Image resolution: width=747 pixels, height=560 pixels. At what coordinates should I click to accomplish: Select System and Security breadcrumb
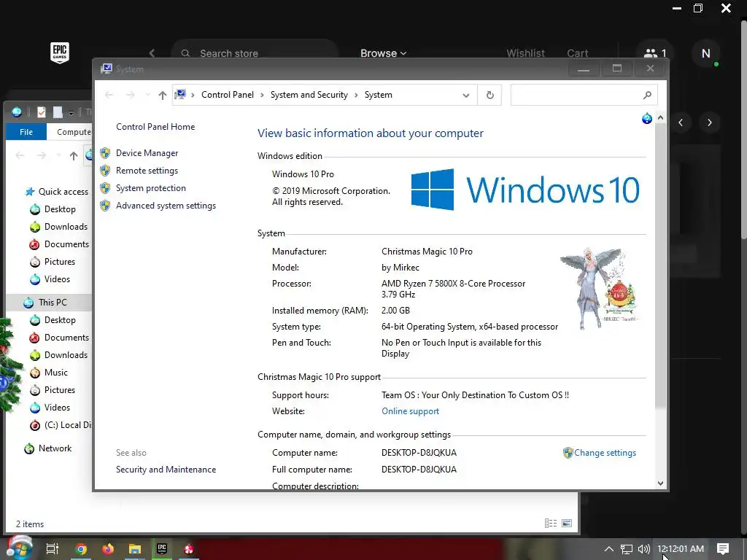[x=309, y=95]
